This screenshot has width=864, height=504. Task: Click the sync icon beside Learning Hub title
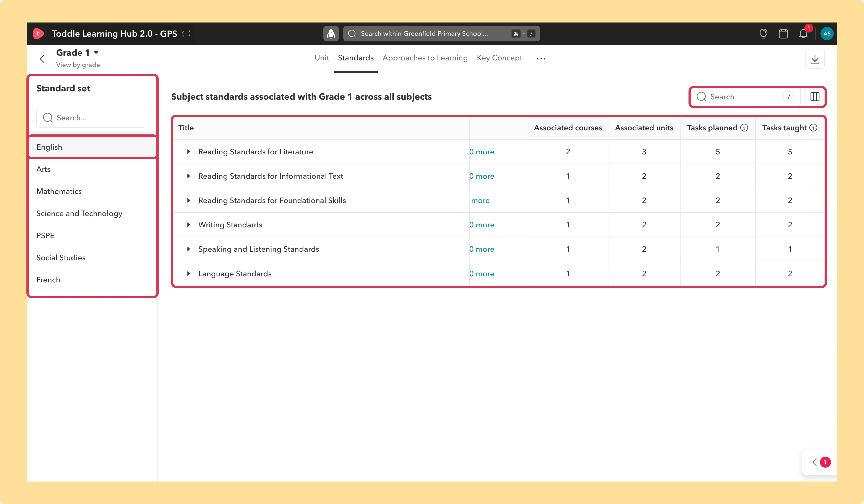(186, 34)
